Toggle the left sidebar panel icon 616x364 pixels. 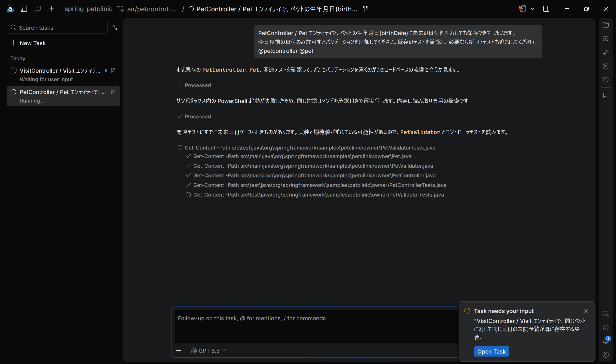coord(24,9)
